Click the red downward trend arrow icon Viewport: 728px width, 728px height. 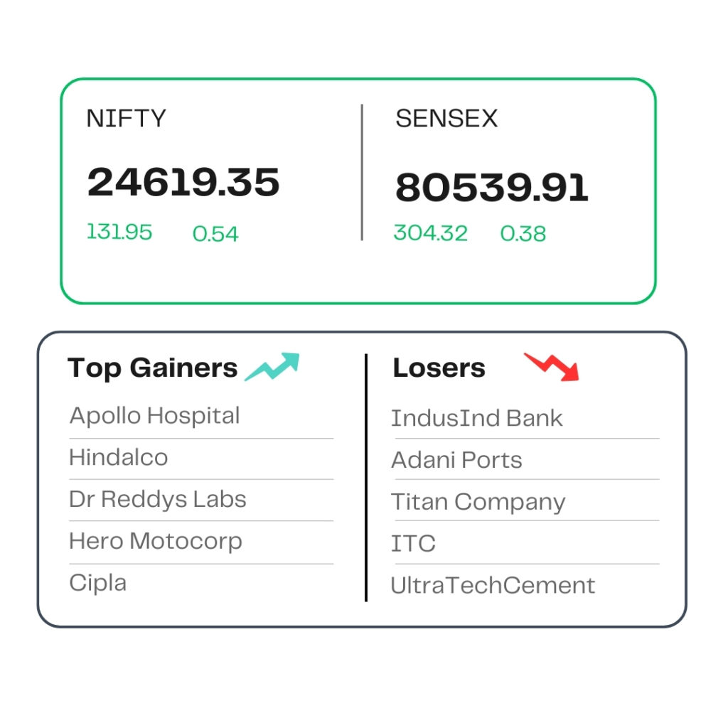point(552,367)
